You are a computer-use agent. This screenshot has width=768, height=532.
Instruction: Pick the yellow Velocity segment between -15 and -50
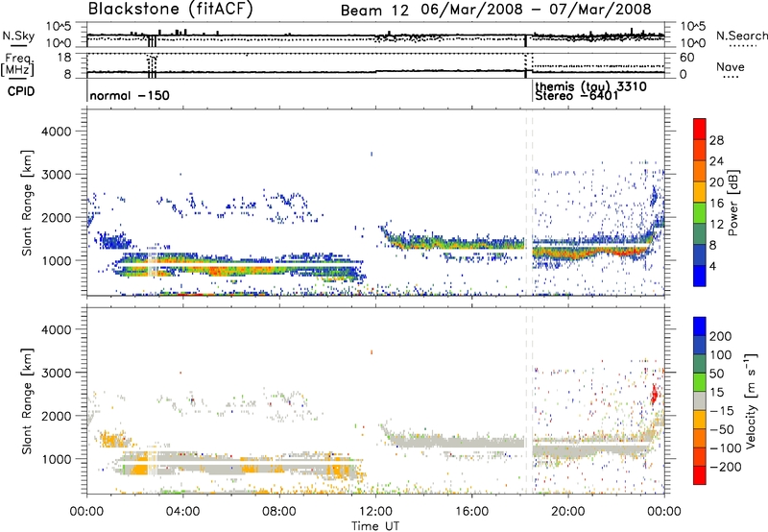700,420
